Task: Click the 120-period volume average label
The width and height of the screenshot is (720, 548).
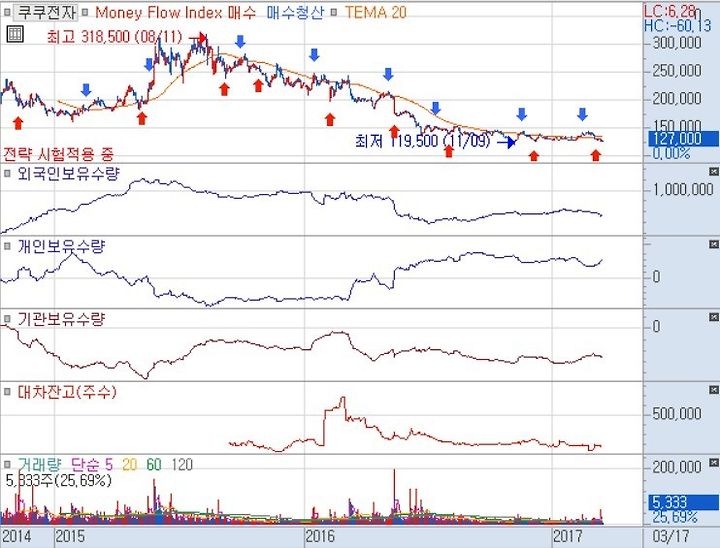Action: point(182,465)
